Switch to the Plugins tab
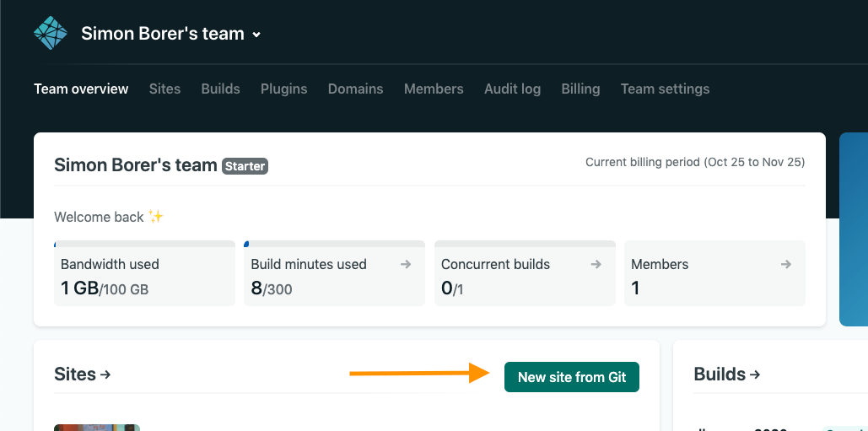Image resolution: width=868 pixels, height=431 pixels. pyautogui.click(x=283, y=89)
